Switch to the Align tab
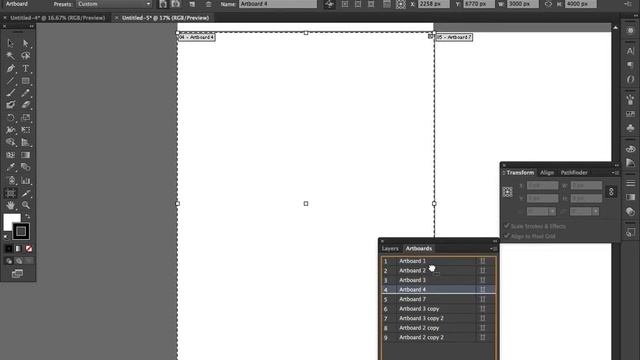 [x=547, y=173]
